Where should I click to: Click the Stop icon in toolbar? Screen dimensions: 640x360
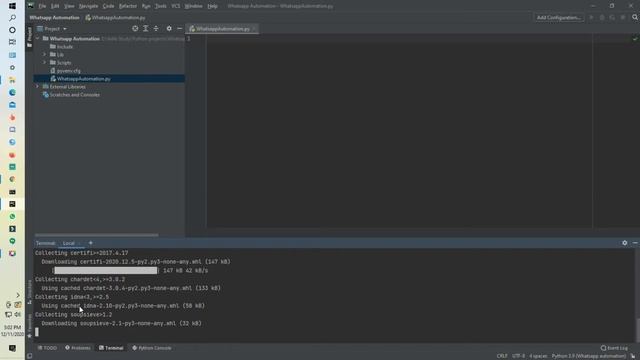(x=623, y=18)
